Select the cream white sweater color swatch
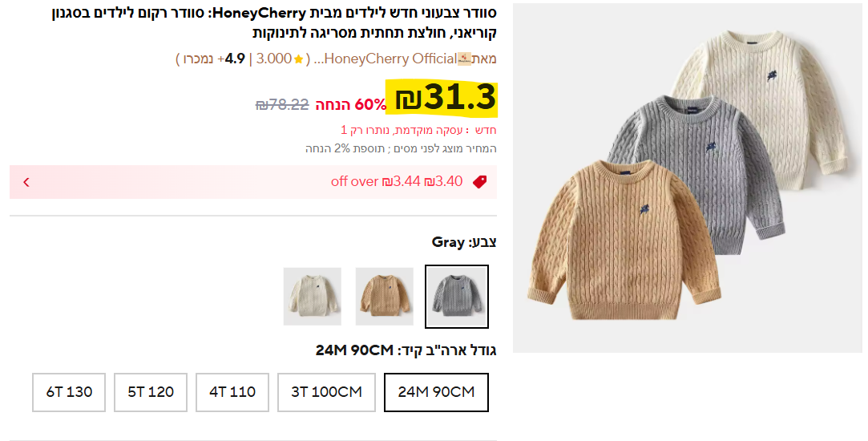 [x=313, y=297]
